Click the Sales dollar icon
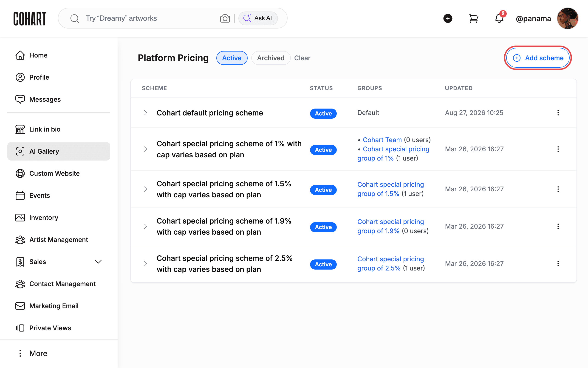Image resolution: width=588 pixels, height=368 pixels. pyautogui.click(x=20, y=262)
